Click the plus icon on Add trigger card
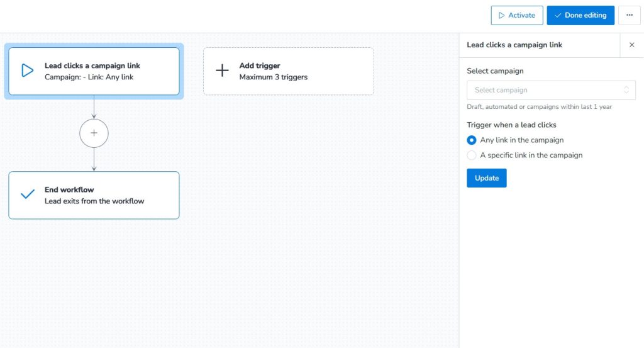This screenshot has width=644, height=348. (x=223, y=71)
